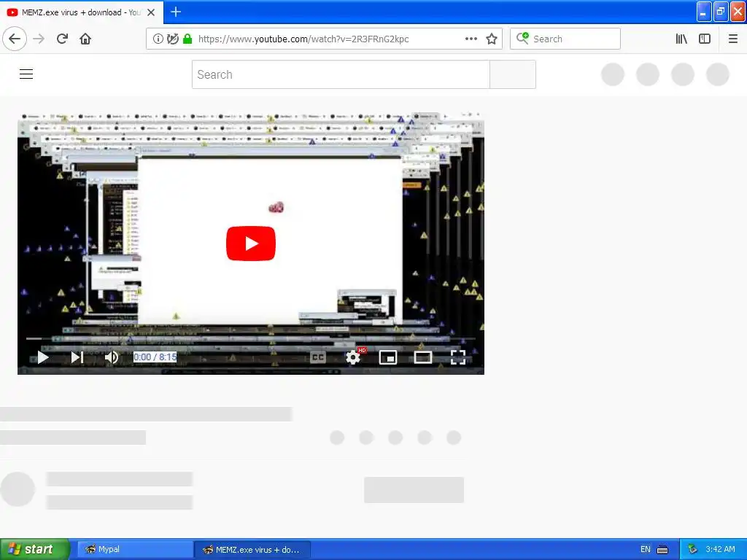Enter full screen video mode
The image size is (747, 560).
click(x=458, y=357)
